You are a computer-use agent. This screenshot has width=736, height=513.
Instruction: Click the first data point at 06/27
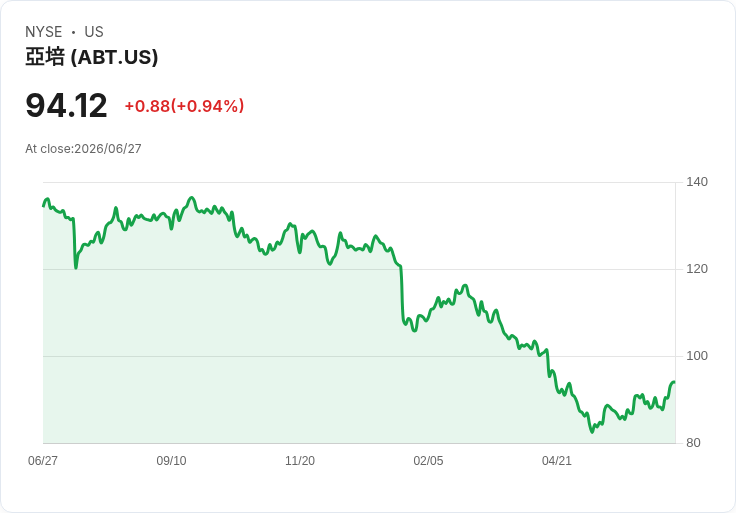pos(44,206)
